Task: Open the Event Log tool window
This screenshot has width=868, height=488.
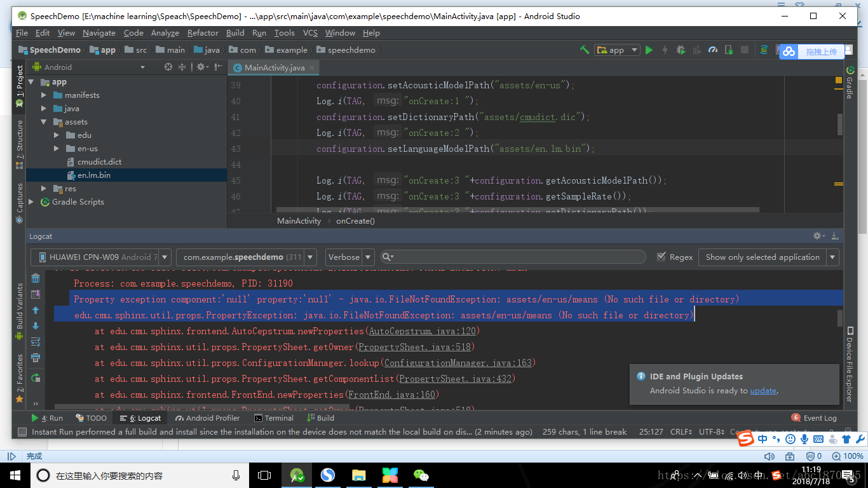Action: pos(814,417)
